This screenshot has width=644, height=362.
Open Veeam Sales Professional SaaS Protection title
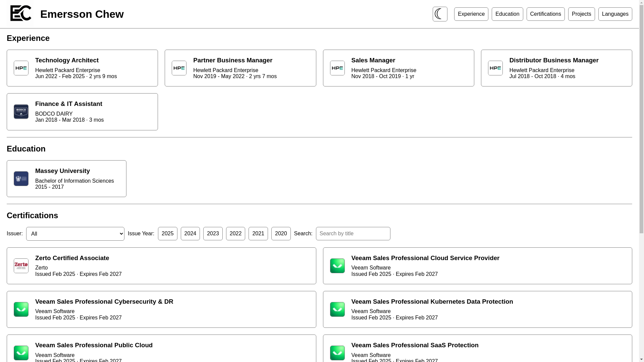[x=415, y=345]
